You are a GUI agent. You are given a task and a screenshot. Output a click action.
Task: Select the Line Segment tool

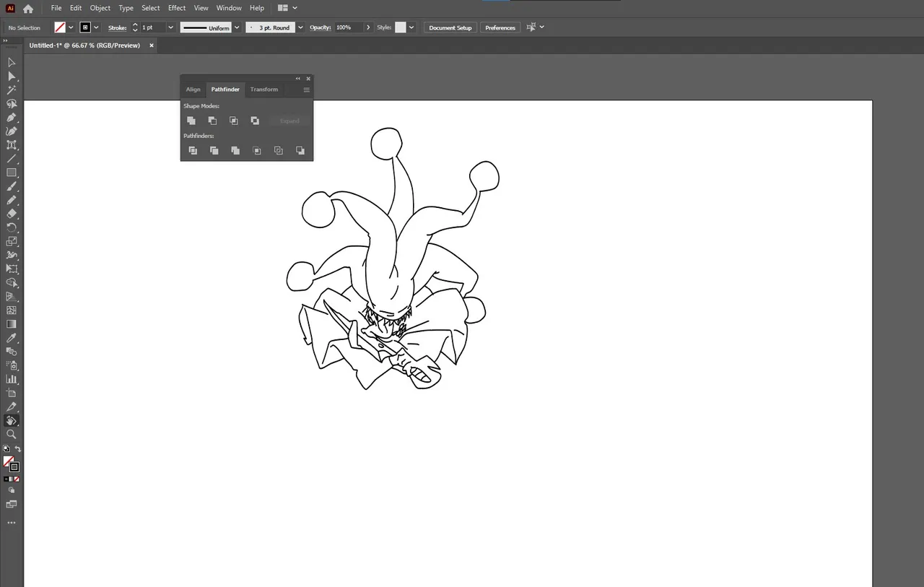coord(12,159)
